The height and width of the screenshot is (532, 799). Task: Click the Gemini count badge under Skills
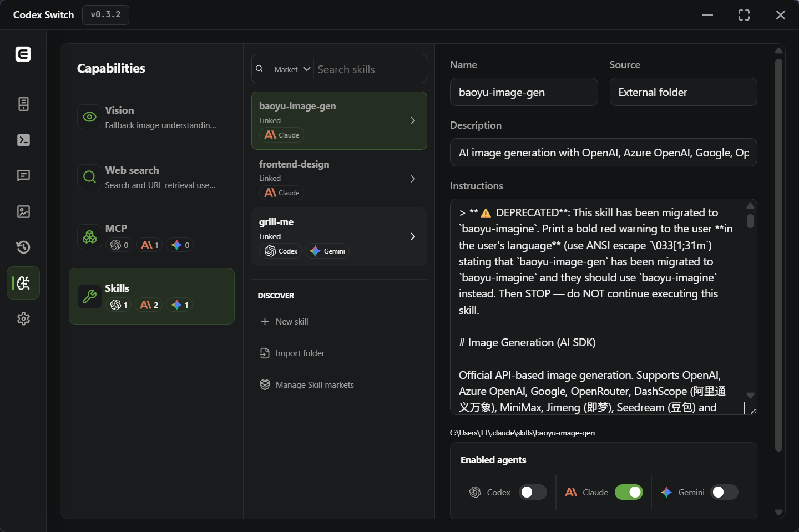tap(180, 305)
